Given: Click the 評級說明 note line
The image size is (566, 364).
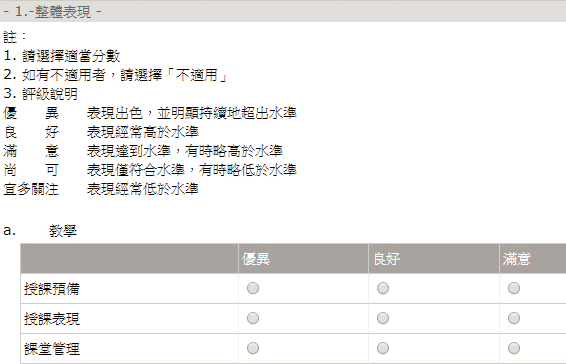Looking at the screenshot, I should tap(40, 94).
